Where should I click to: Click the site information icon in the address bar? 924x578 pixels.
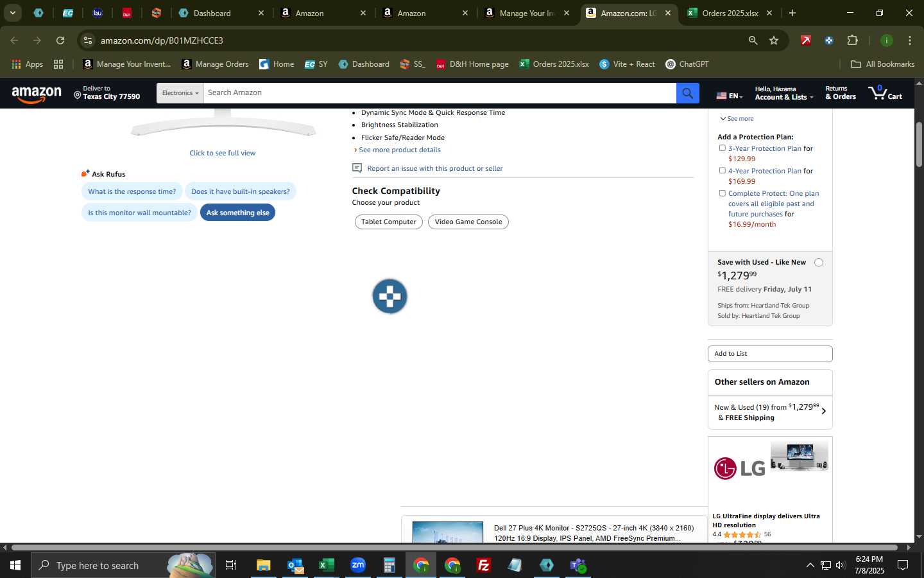pos(88,40)
